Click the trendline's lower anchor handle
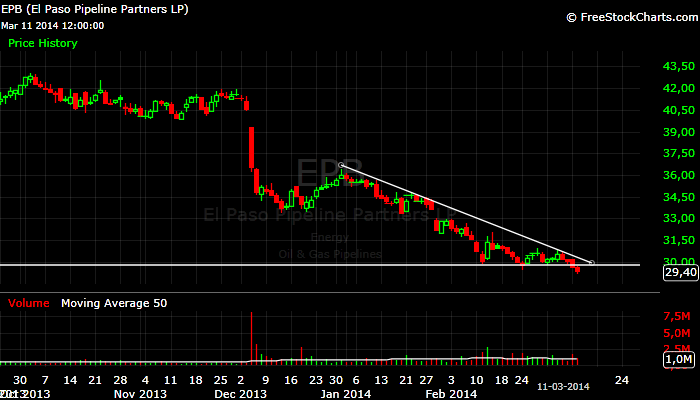 [592, 262]
